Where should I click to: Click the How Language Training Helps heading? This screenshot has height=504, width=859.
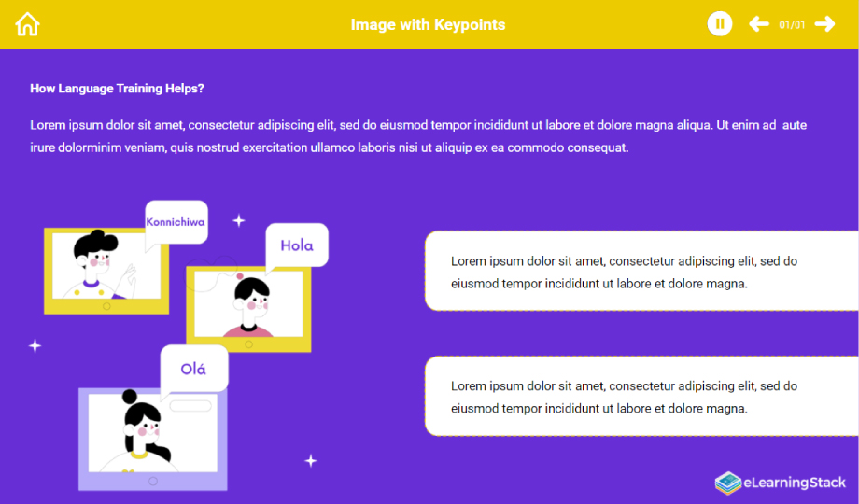pyautogui.click(x=117, y=89)
